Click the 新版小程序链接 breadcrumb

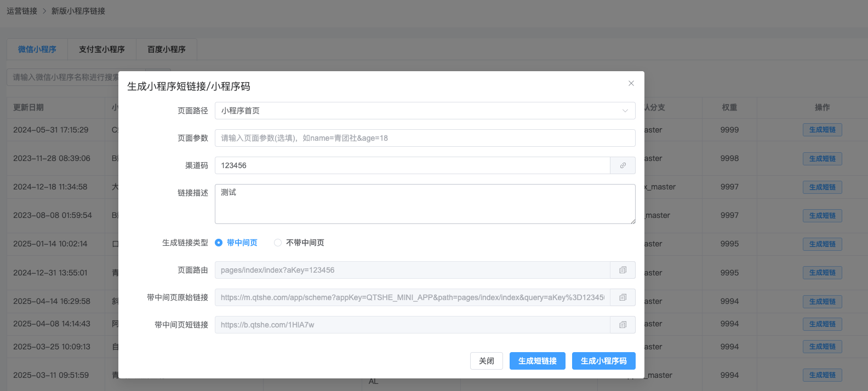point(78,11)
